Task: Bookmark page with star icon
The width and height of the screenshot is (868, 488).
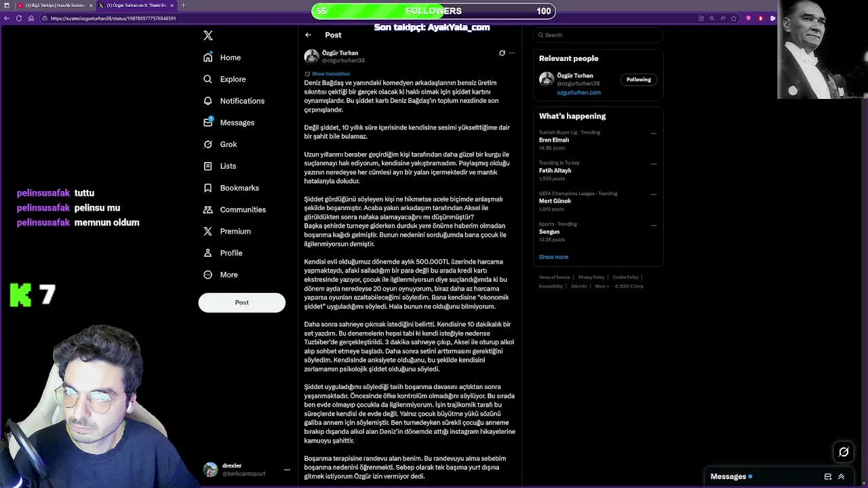Action: 734,18
